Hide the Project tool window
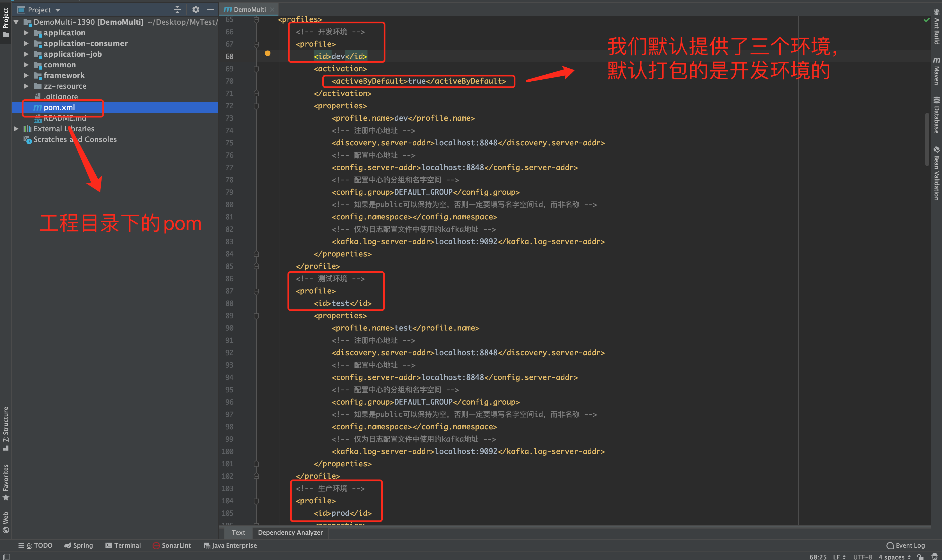 [x=210, y=10]
